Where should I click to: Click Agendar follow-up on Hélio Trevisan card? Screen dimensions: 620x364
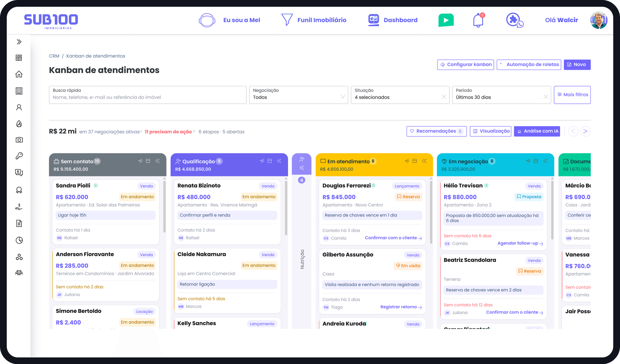[x=520, y=243]
